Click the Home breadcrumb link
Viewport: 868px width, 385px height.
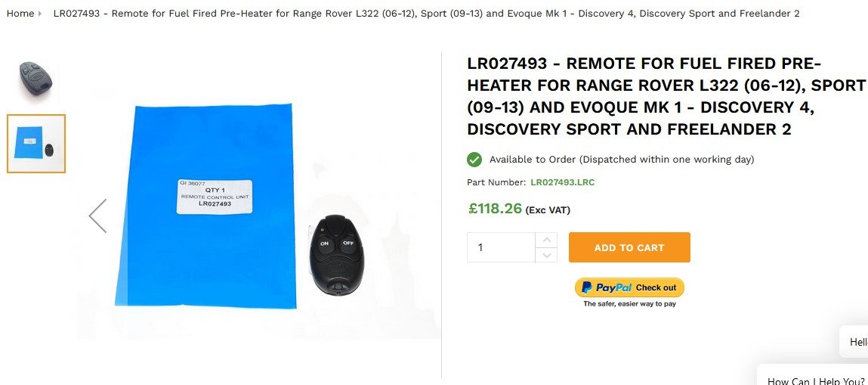pyautogui.click(x=20, y=14)
